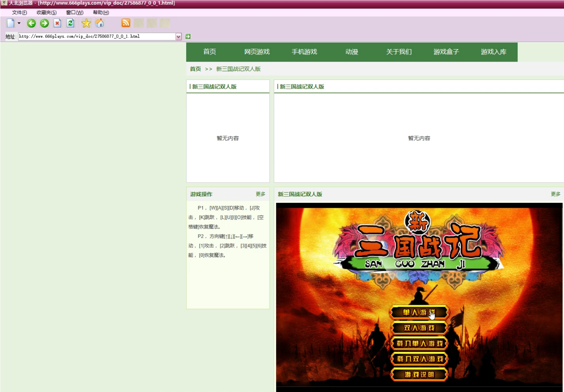This screenshot has height=392, width=564.
Task: Select 载入单人游戏 in the game menu
Action: pos(419,343)
